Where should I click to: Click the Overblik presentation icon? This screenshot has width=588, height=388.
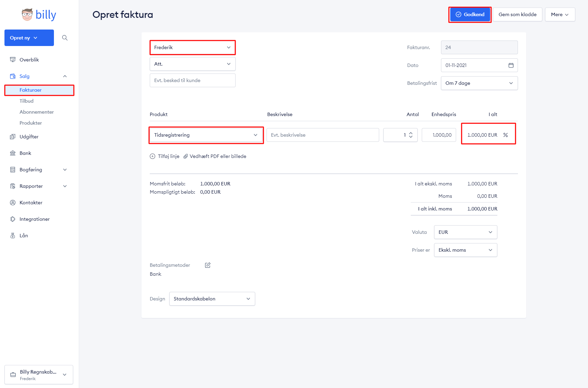click(x=13, y=60)
